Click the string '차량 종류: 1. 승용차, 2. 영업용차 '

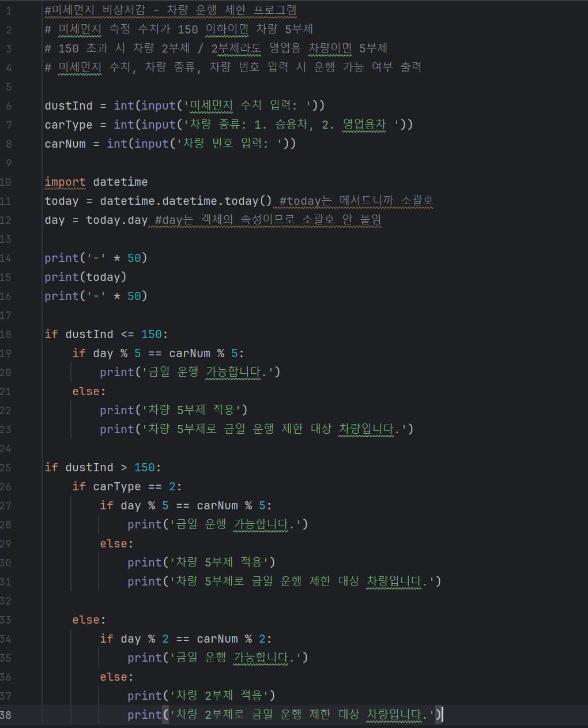pyautogui.click(x=292, y=124)
